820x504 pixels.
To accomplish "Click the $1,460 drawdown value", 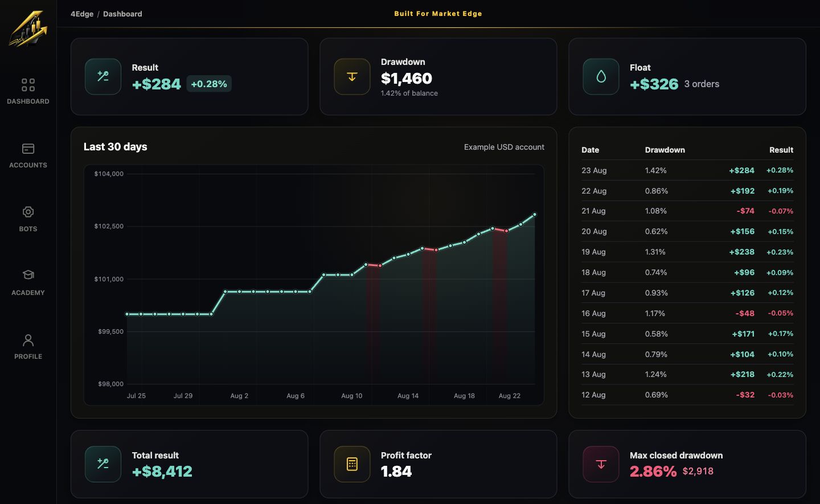I will pyautogui.click(x=407, y=79).
